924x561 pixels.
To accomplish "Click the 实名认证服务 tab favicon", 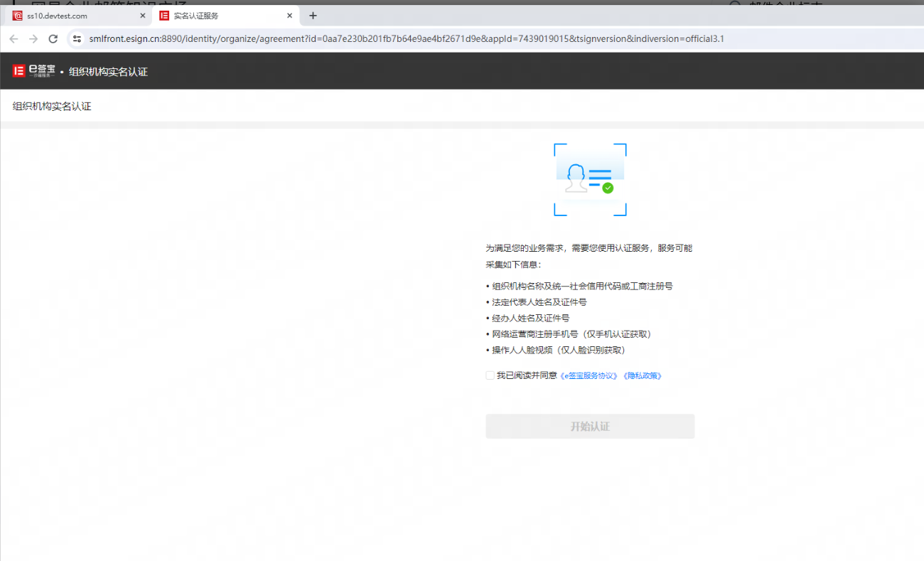I will pyautogui.click(x=164, y=16).
